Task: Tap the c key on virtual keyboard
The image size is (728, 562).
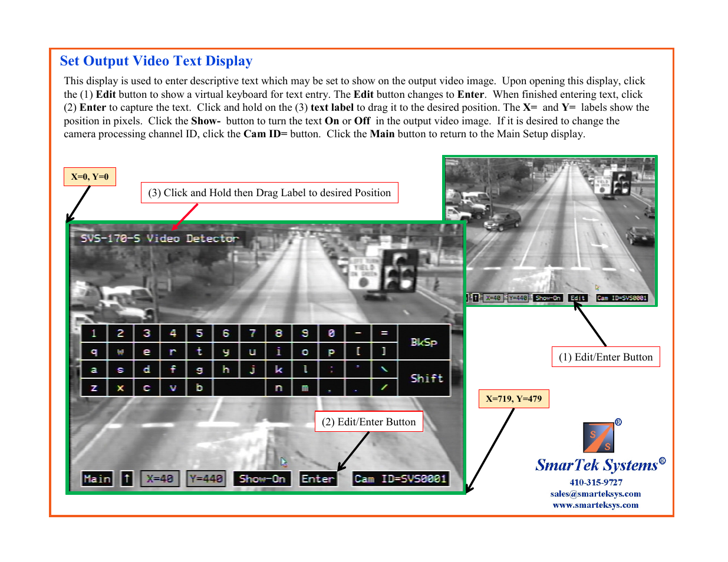Action: pos(147,388)
